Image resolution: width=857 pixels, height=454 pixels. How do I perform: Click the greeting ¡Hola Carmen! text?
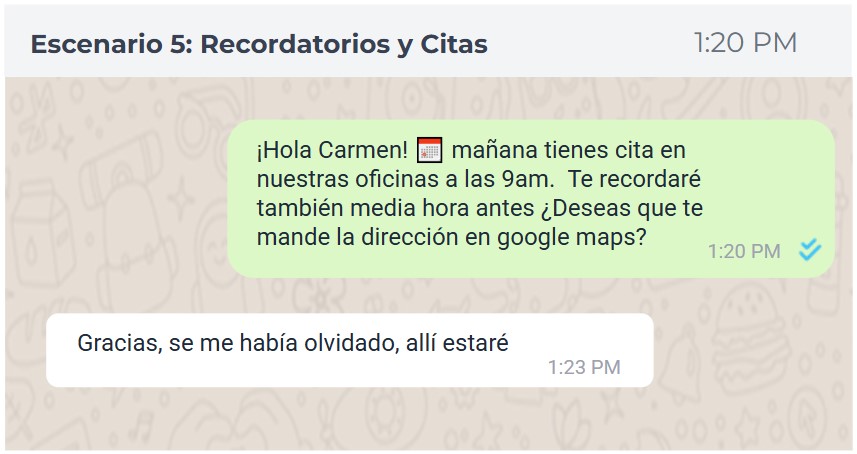point(332,150)
